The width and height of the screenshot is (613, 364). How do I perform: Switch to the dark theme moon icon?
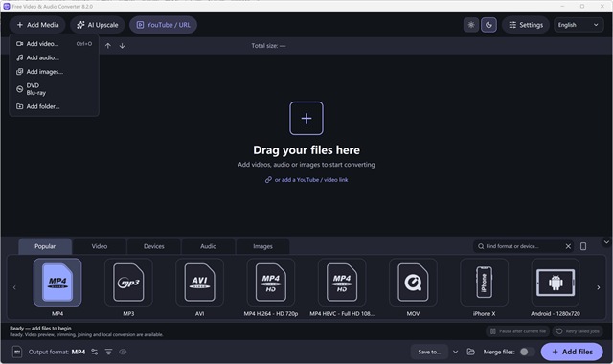click(x=488, y=25)
